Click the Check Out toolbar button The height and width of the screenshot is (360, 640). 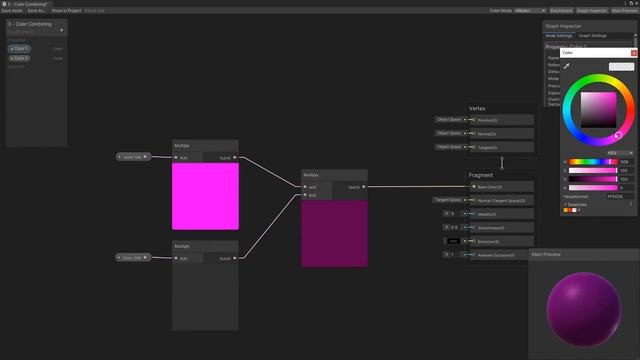click(94, 11)
